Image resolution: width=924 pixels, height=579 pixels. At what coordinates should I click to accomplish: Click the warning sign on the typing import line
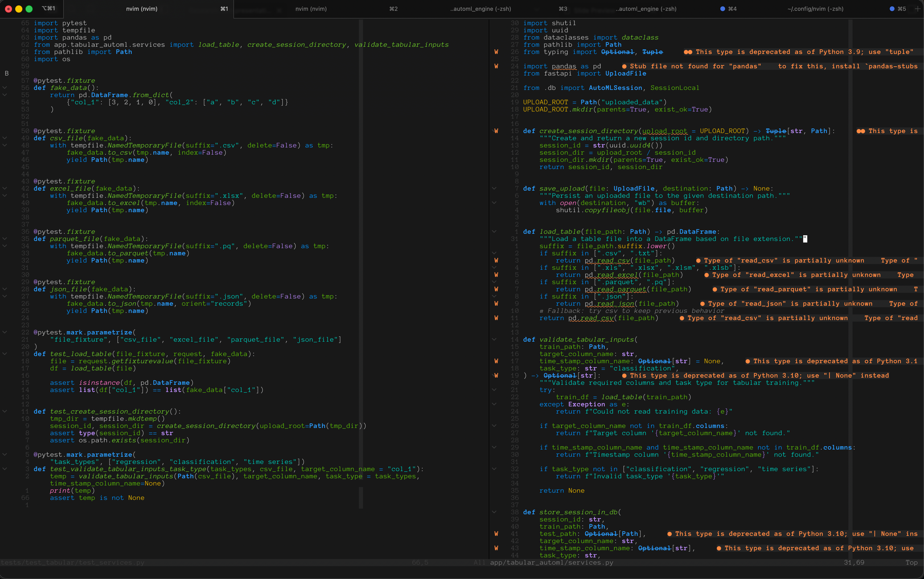tap(496, 52)
